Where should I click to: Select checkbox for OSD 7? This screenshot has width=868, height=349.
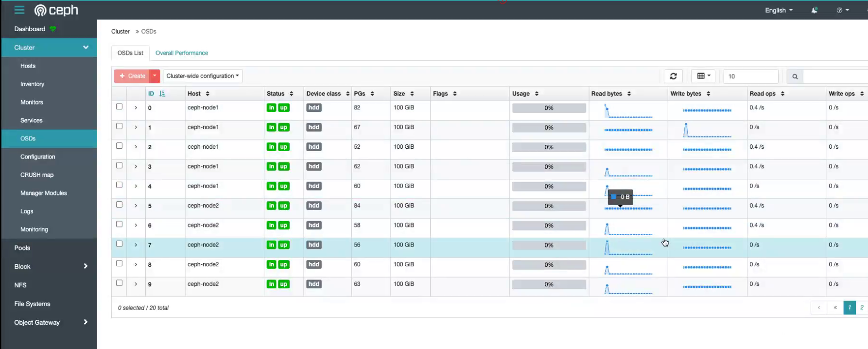[x=119, y=244]
